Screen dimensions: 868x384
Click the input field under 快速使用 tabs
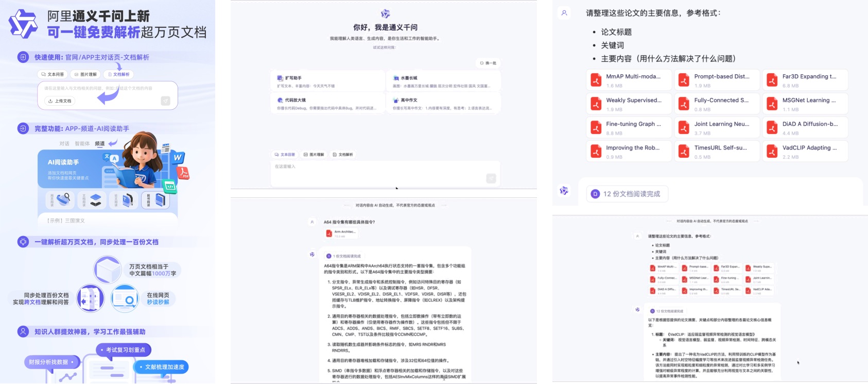(108, 95)
